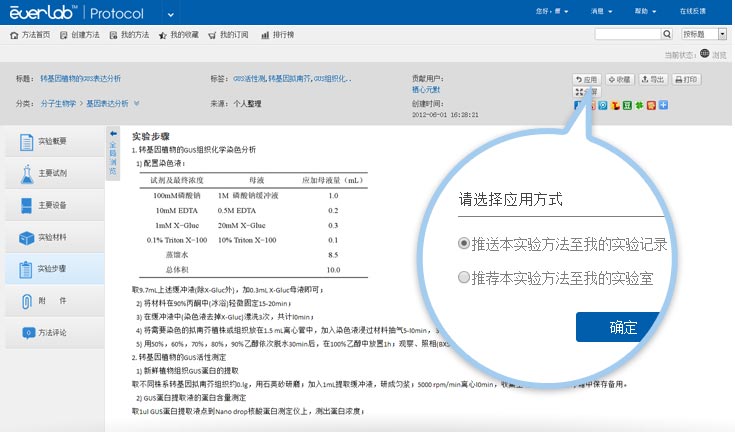The height and width of the screenshot is (432, 735).
Task: Collapse sidebar with 全局浏览 arrow toggle
Action: (x=113, y=135)
